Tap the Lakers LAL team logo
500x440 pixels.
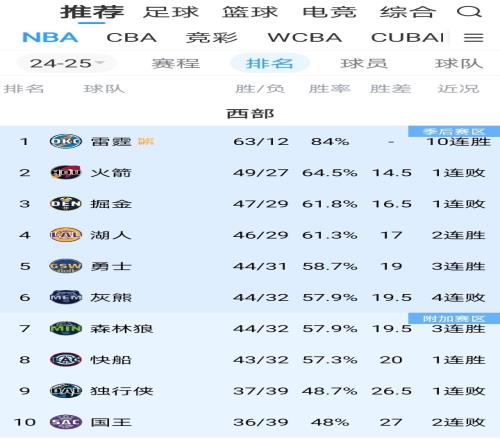66,235
